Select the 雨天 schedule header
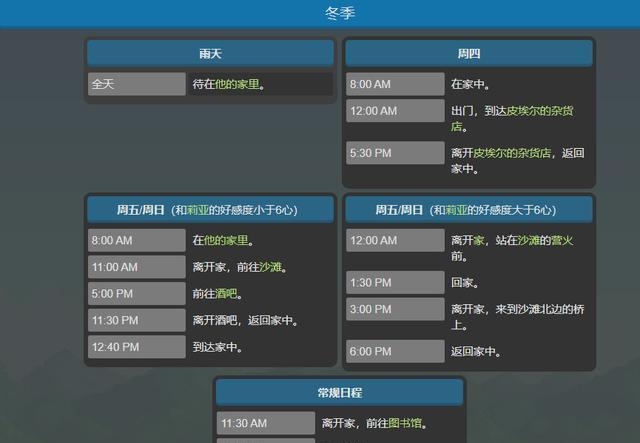Image resolution: width=640 pixels, height=443 pixels. click(x=210, y=53)
